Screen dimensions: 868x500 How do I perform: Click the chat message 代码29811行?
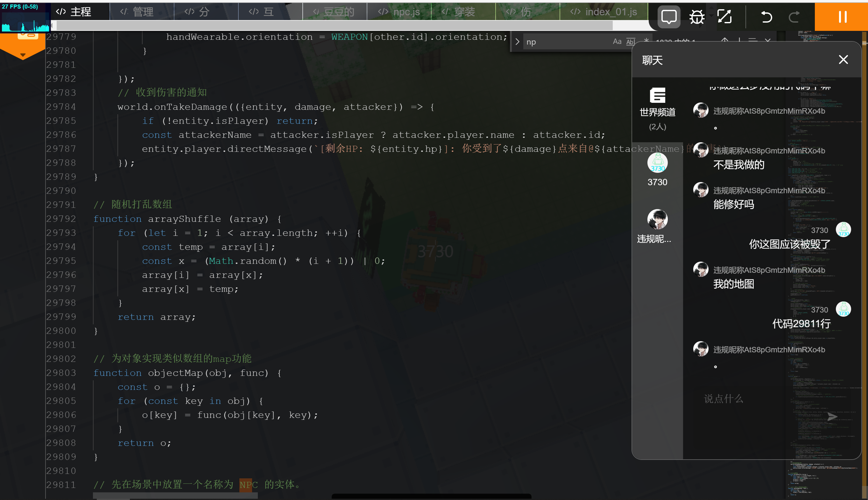801,324
